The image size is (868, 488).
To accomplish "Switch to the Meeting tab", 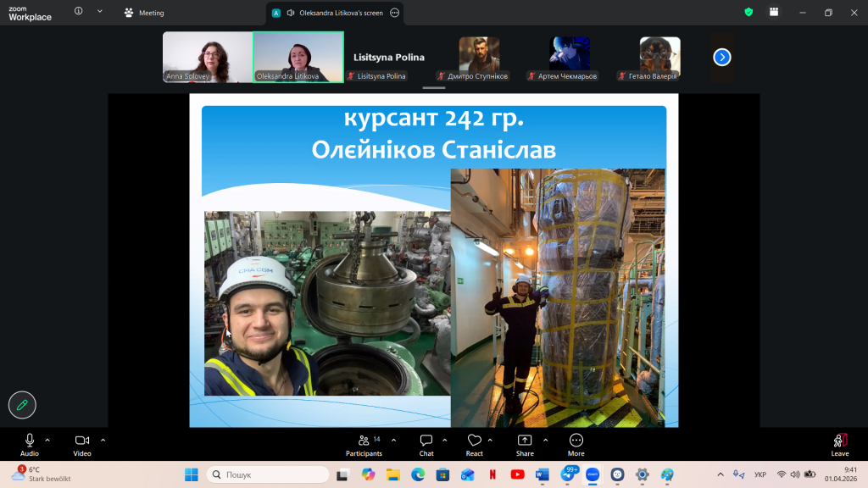I will click(144, 13).
